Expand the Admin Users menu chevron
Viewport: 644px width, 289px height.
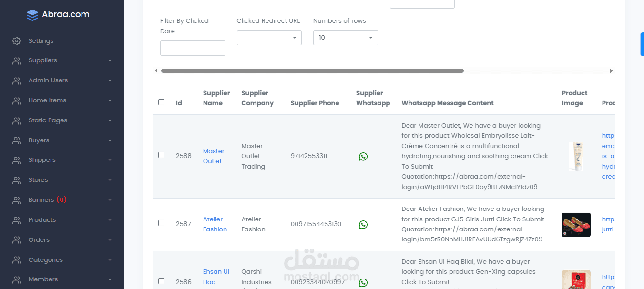coord(110,80)
